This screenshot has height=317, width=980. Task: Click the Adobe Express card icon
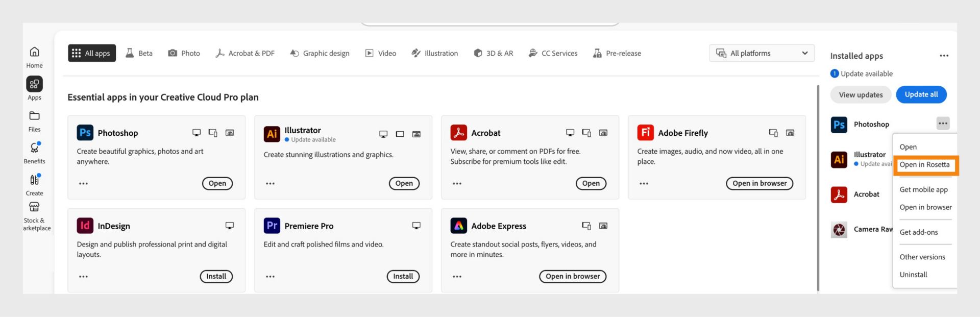[458, 226]
